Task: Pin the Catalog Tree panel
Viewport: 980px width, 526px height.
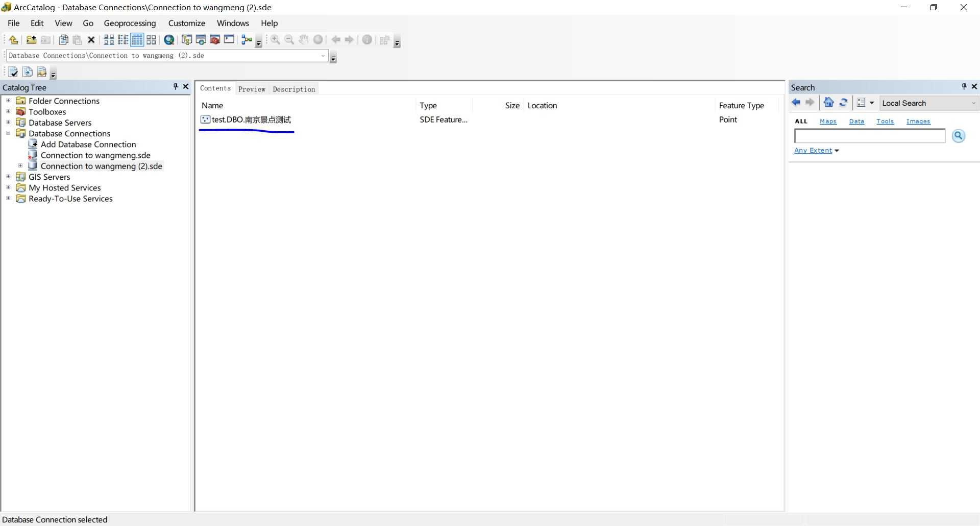Action: coord(176,87)
